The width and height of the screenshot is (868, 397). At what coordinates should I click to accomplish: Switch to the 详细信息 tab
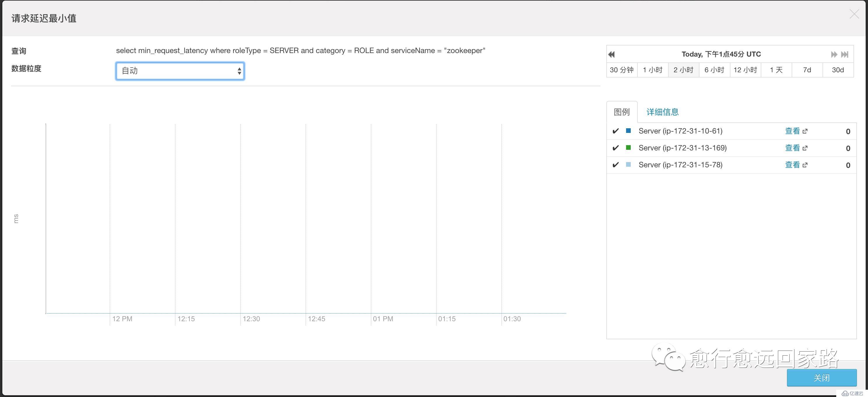tap(663, 112)
